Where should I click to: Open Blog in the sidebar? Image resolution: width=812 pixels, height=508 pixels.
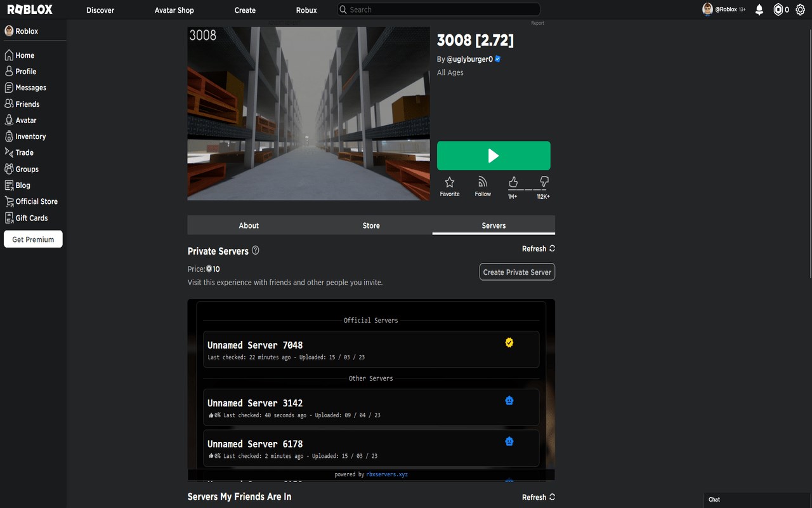click(18, 185)
